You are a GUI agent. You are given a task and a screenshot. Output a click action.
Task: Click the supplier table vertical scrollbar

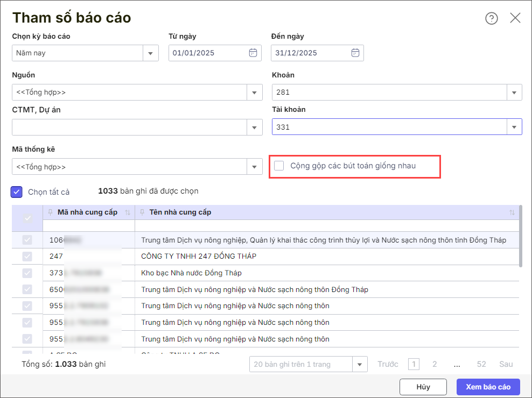tap(520, 237)
